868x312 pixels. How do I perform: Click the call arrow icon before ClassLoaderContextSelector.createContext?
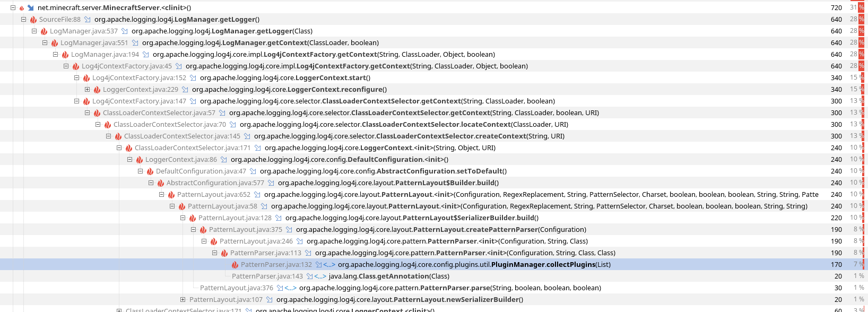click(247, 136)
